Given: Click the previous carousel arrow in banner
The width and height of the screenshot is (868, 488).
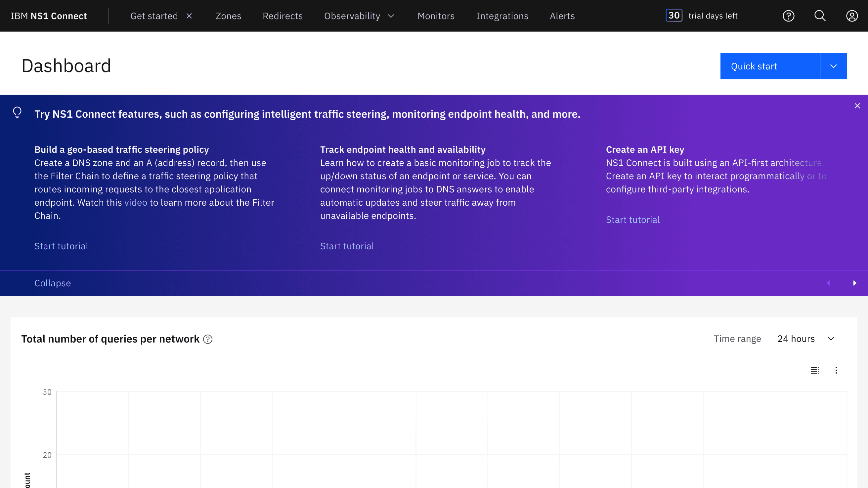Looking at the screenshot, I should 828,283.
